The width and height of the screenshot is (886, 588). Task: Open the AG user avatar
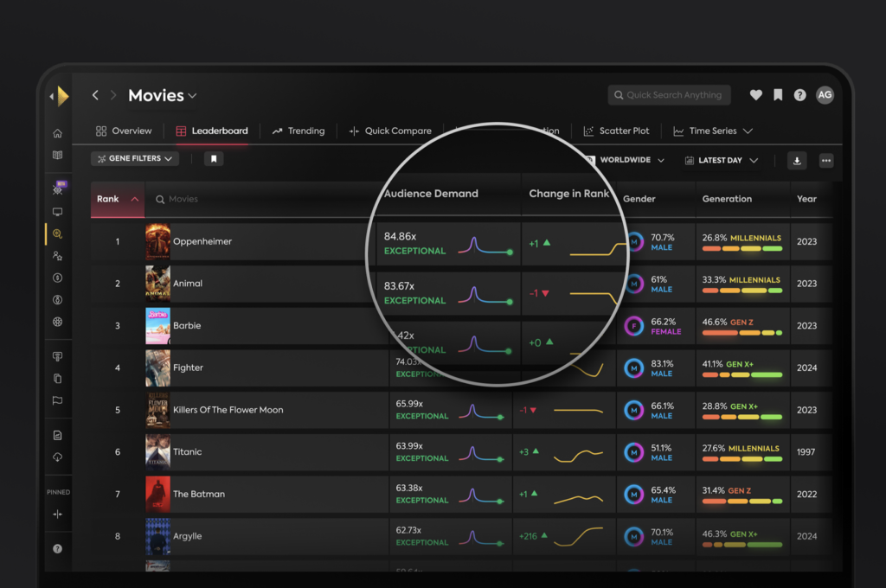(x=825, y=95)
